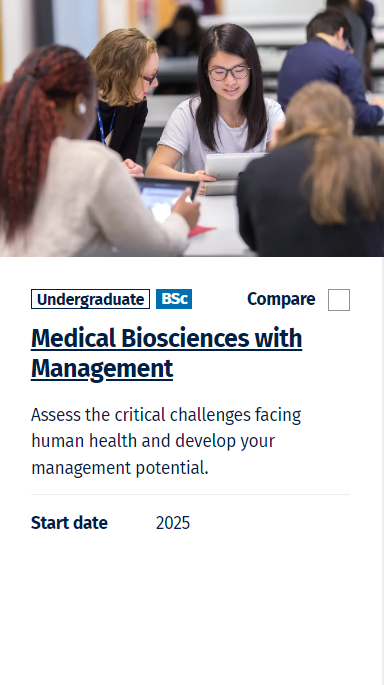Click the divider line above Start date

pyautogui.click(x=190, y=495)
